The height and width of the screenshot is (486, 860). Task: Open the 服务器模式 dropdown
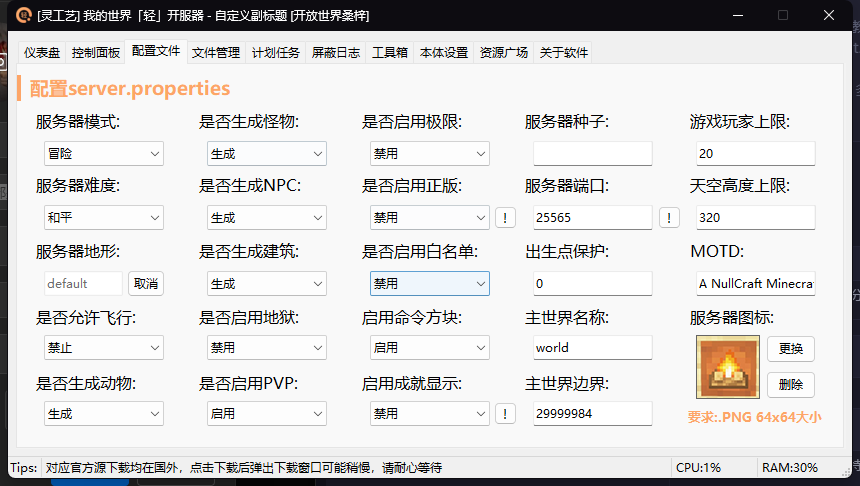(x=103, y=153)
